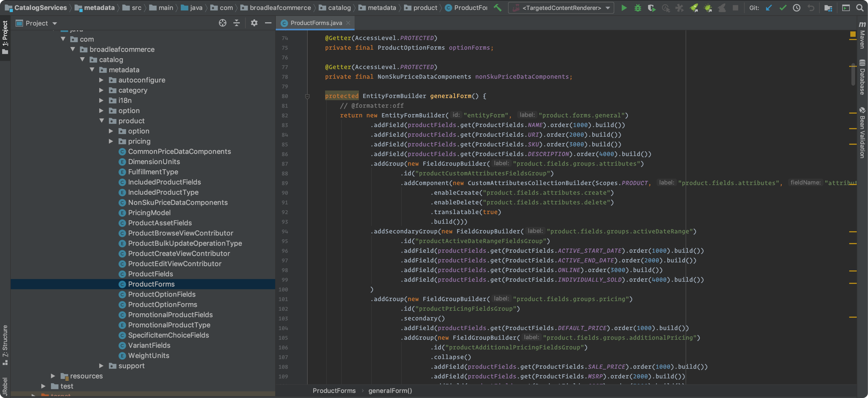Run the configuration with the green play icon
This screenshot has width=868, height=398.
(624, 8)
